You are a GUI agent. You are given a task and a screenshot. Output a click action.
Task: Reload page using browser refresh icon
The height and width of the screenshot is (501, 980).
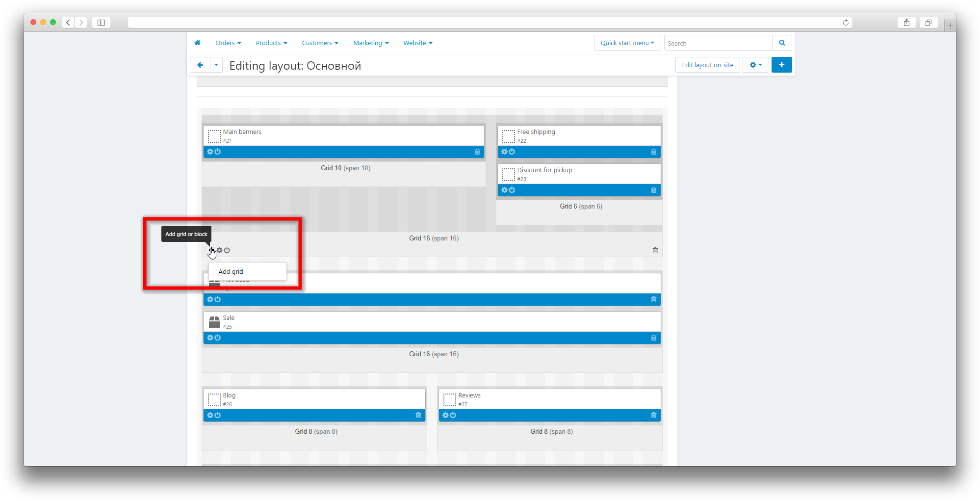click(846, 23)
